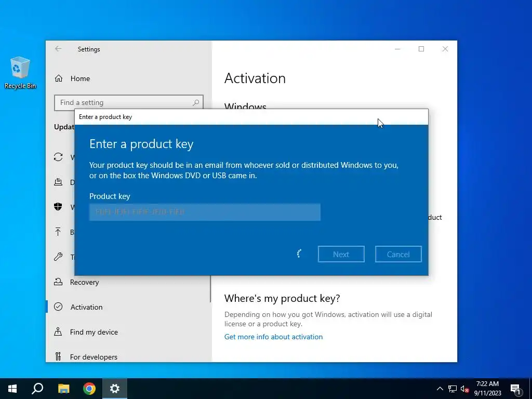Viewport: 532px width, 399px height.
Task: Click the Next button in product key dialog
Action: pos(341,254)
